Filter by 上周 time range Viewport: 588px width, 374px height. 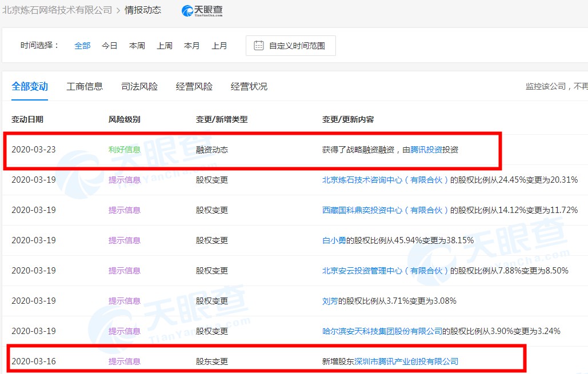165,46
